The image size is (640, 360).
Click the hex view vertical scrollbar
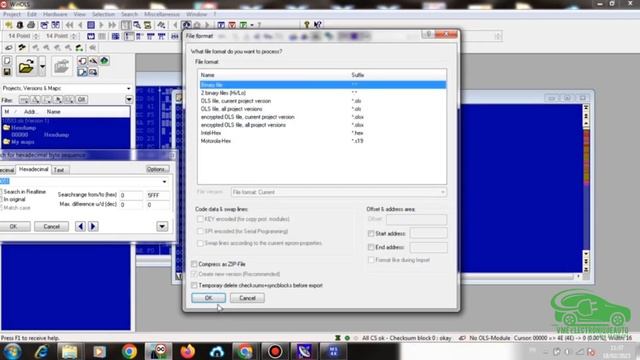pos(586,188)
